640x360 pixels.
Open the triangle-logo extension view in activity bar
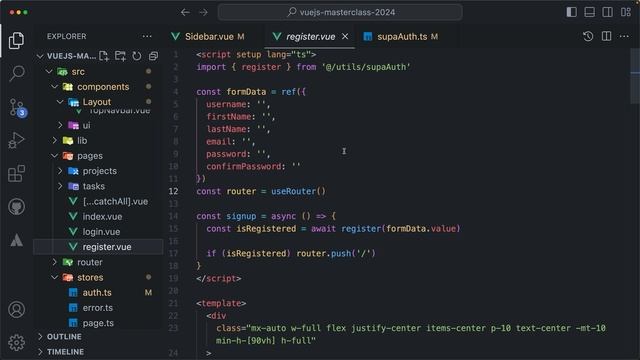(16, 240)
